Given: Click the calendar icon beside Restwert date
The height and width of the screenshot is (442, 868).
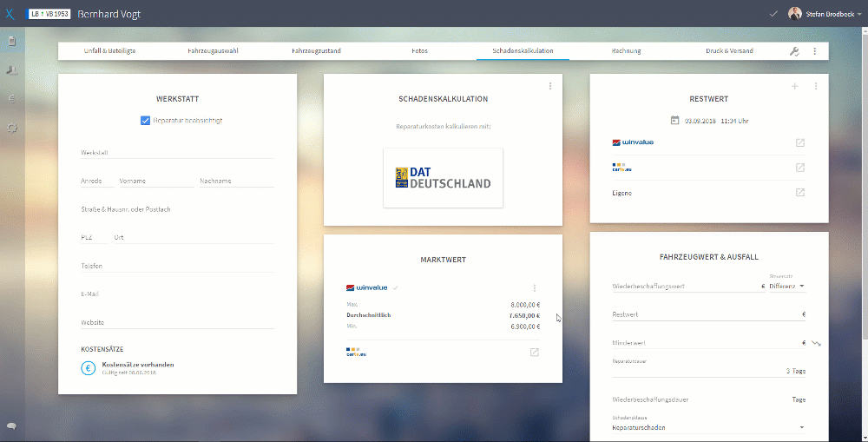Looking at the screenshot, I should click(674, 120).
